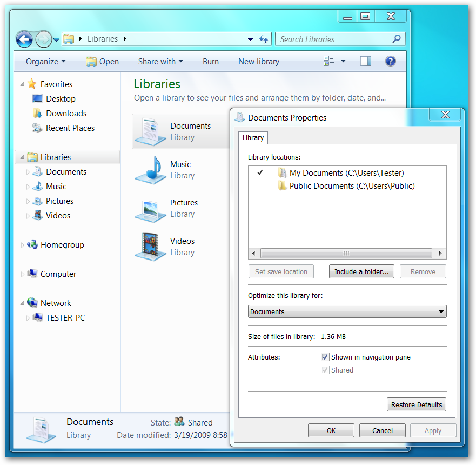
Task: Collapse the Libraries tree node
Action: click(23, 157)
